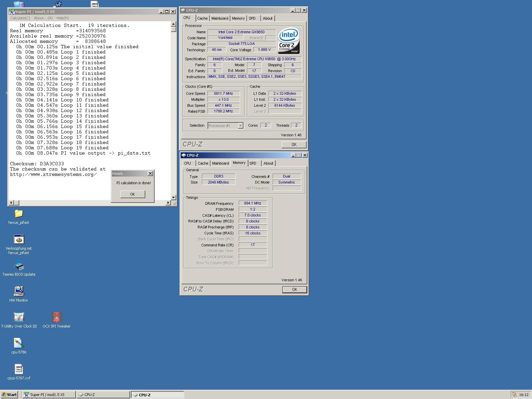Open Verknüpfung mit hexus_pifast shortcut
This screenshot has height=399, width=532.
[x=19, y=239]
